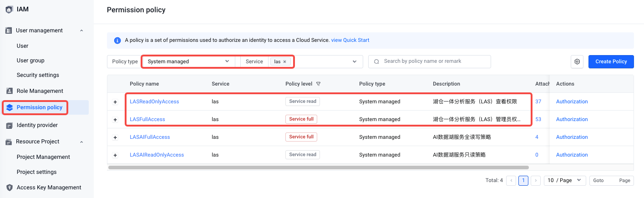Open Security settings in sidebar

pos(38,75)
